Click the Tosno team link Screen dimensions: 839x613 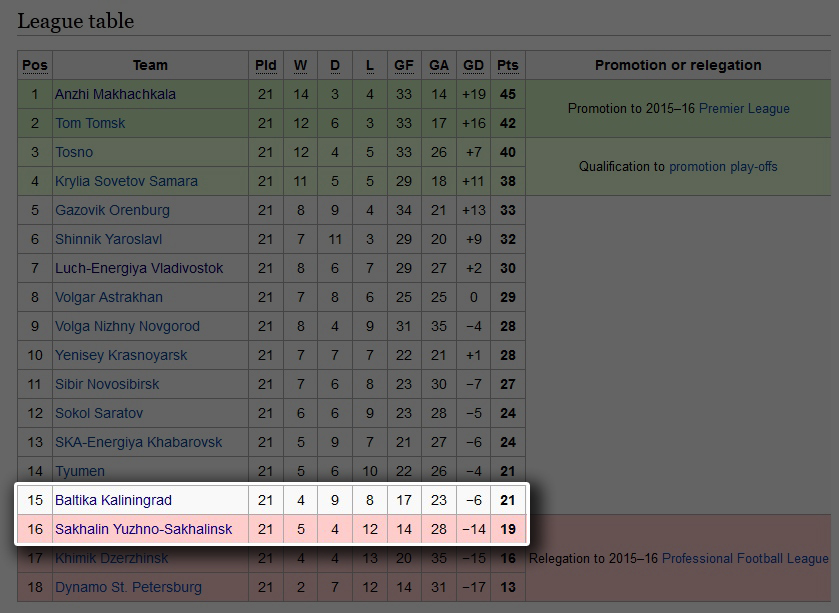point(74,152)
